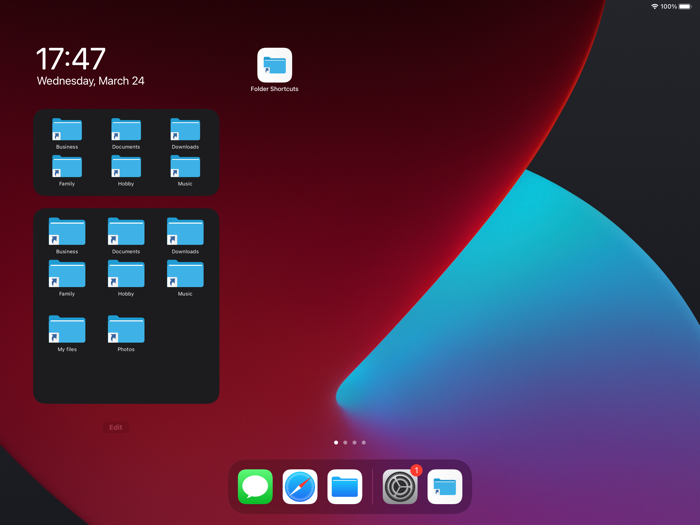Open Music folder in the large widget

click(185, 278)
